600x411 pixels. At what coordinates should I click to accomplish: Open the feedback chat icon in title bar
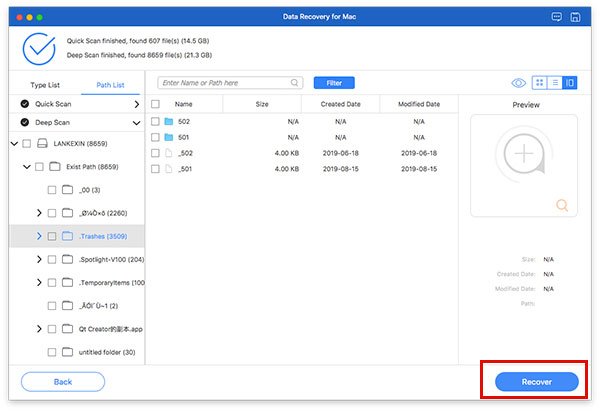[556, 17]
